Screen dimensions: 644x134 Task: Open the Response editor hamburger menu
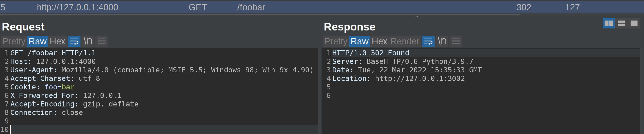456,41
